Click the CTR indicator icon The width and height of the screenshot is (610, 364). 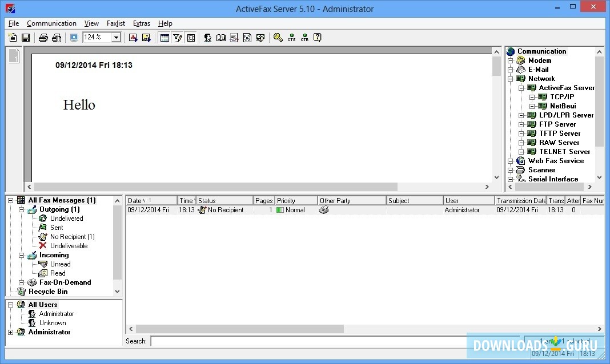click(x=304, y=38)
